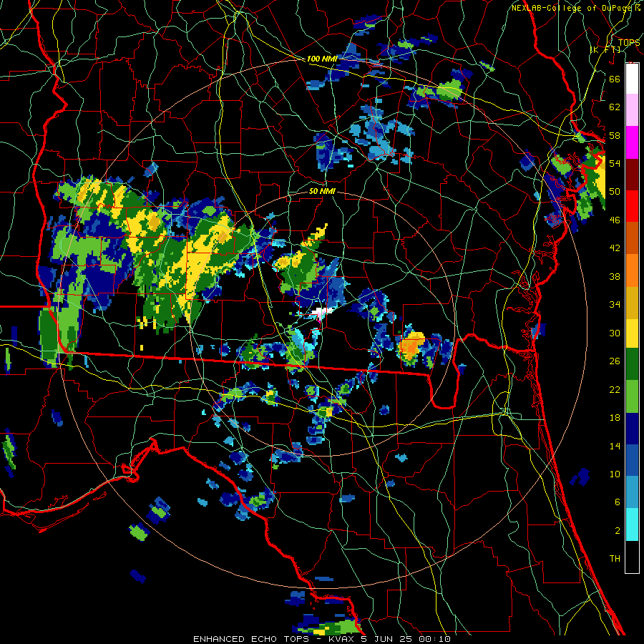Screen dimensions: 644x644
Task: Click the '26' legend value
Action: coord(615,361)
